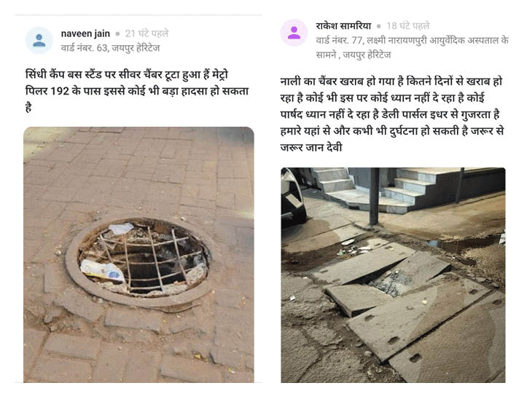This screenshot has height=399, width=532.
Task: Click the सिंधी कैंप बस स्टैंड complaint text
Action: coord(137,91)
